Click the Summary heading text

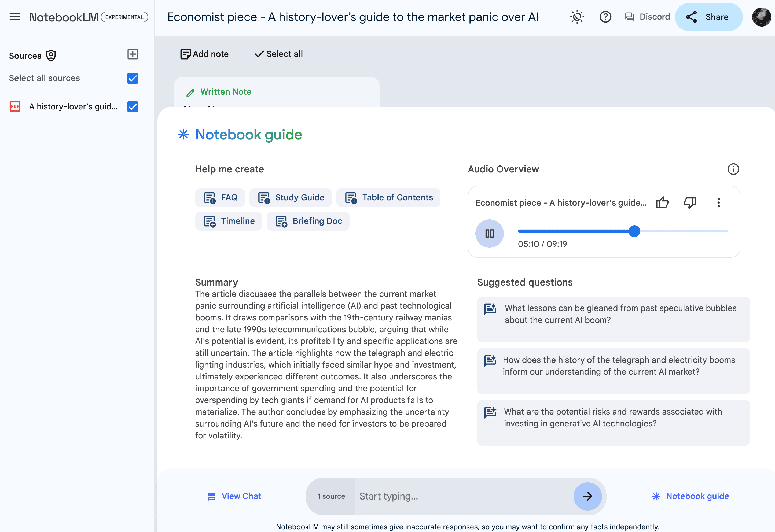pyautogui.click(x=216, y=282)
